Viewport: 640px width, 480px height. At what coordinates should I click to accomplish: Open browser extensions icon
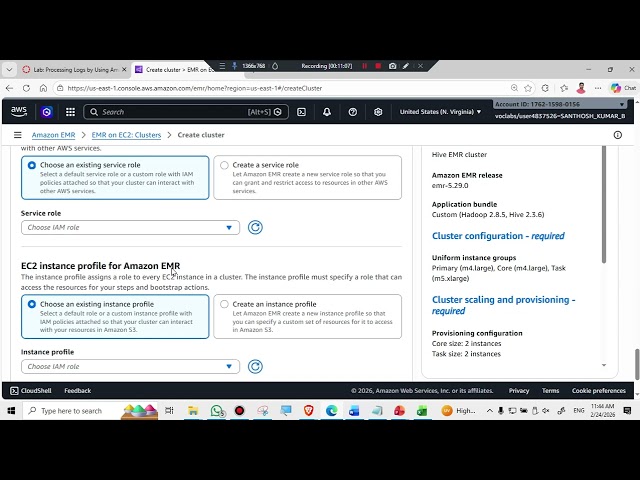point(545,88)
